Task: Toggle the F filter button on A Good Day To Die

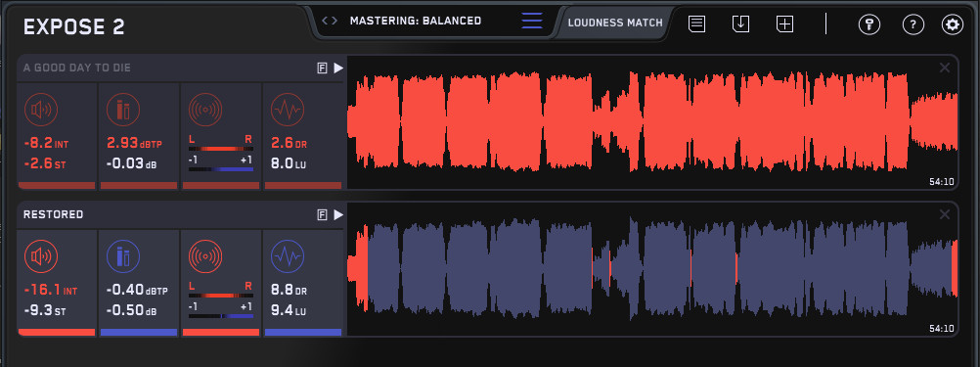Action: 322,69
